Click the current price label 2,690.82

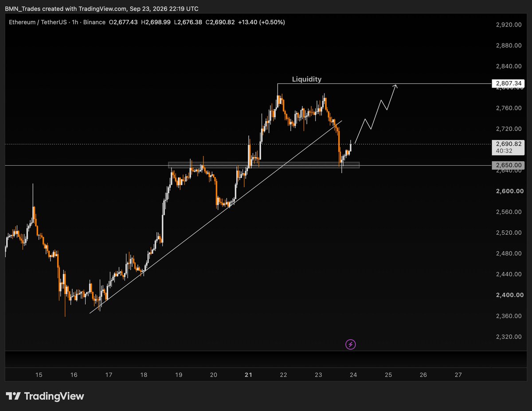click(508, 144)
